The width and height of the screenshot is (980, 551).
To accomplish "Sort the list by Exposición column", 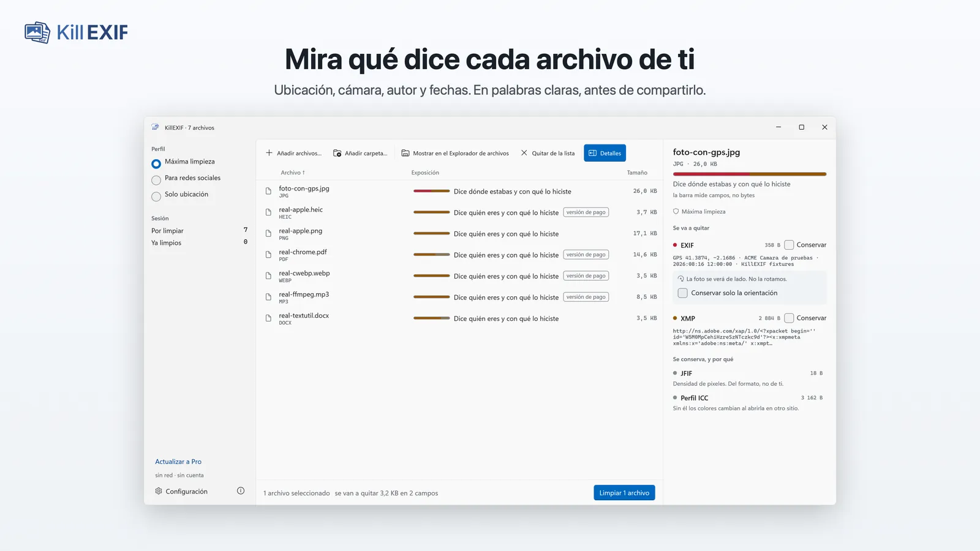I will coord(425,173).
